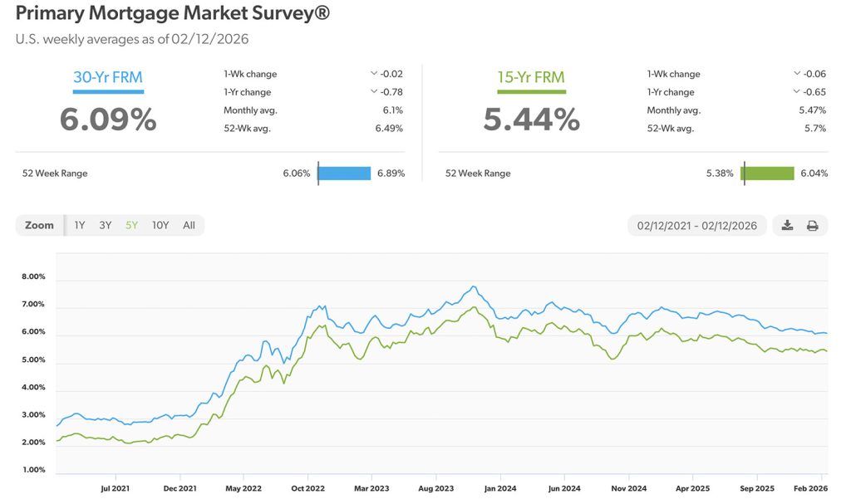Click the large 6.09% rate value

point(108,120)
